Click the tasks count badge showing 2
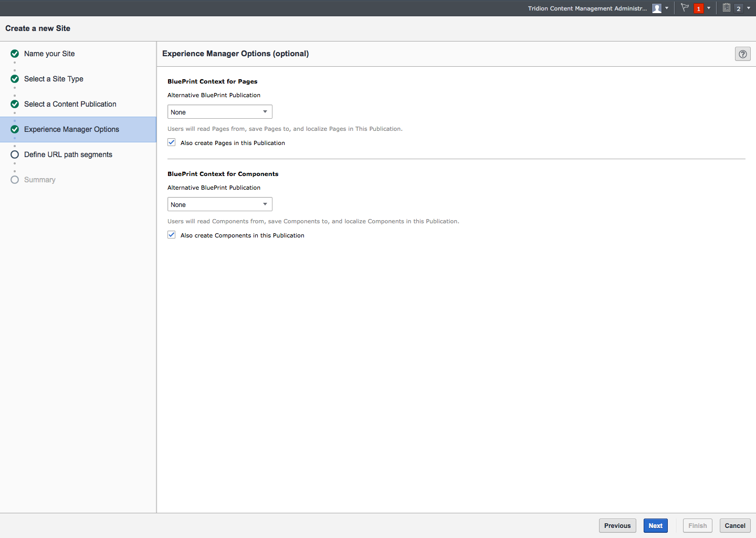 coord(738,8)
